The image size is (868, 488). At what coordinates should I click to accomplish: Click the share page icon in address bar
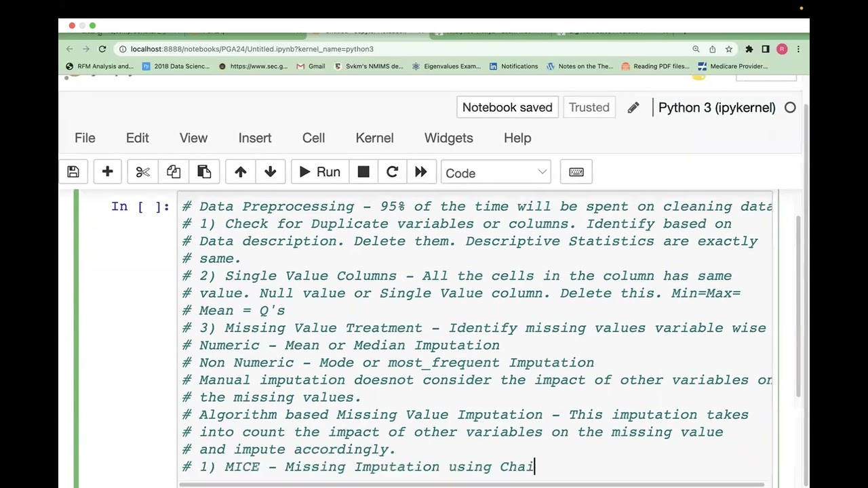tap(712, 49)
